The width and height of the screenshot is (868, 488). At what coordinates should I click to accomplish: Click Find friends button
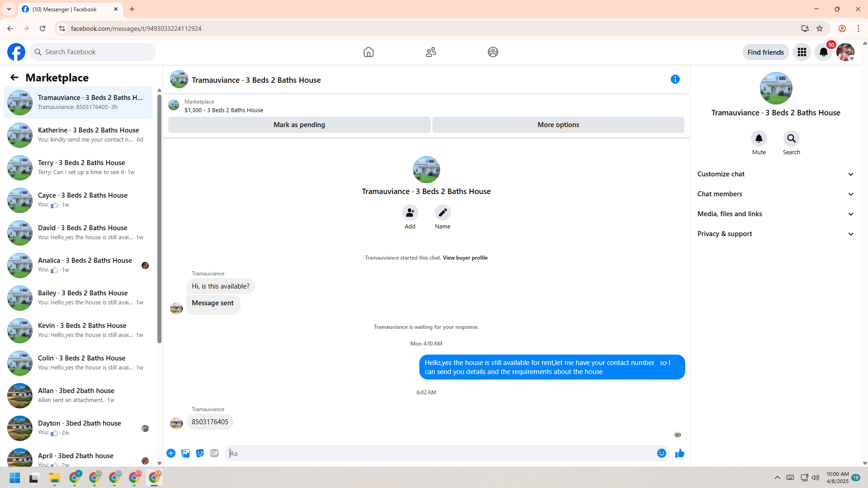pyautogui.click(x=765, y=52)
